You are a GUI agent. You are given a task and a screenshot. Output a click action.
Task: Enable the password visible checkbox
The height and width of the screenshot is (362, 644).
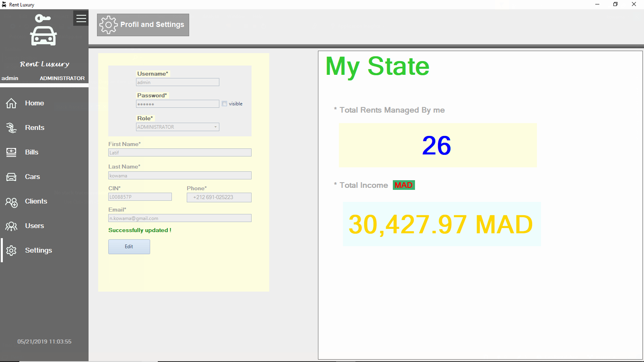pos(225,104)
